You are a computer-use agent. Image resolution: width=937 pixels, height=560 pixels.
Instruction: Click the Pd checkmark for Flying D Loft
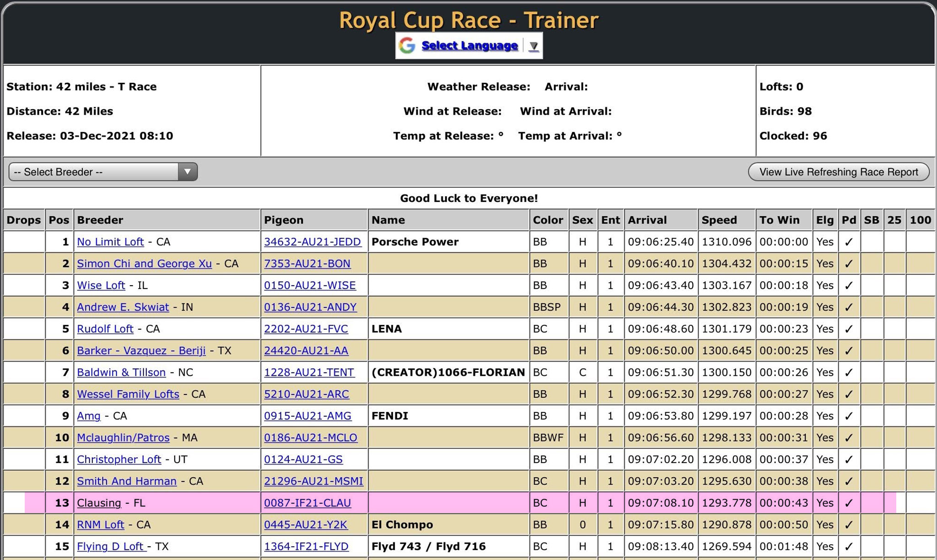coord(849,546)
